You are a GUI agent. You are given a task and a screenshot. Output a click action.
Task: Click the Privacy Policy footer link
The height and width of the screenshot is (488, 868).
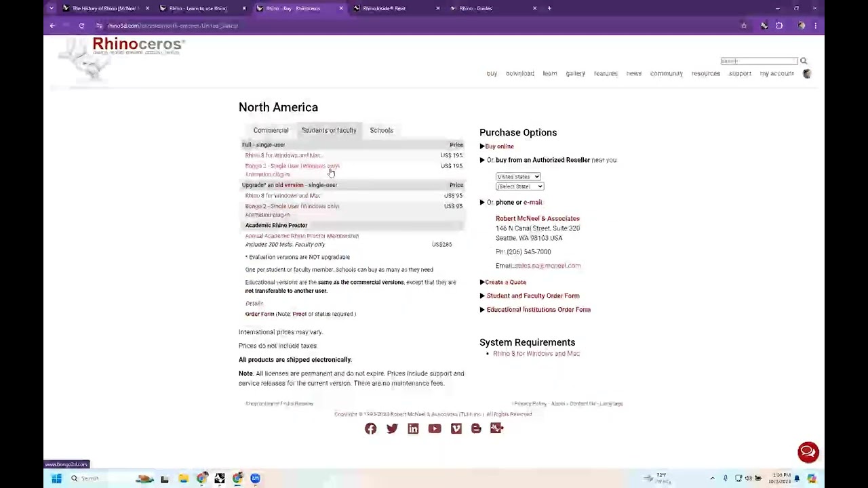530,404
